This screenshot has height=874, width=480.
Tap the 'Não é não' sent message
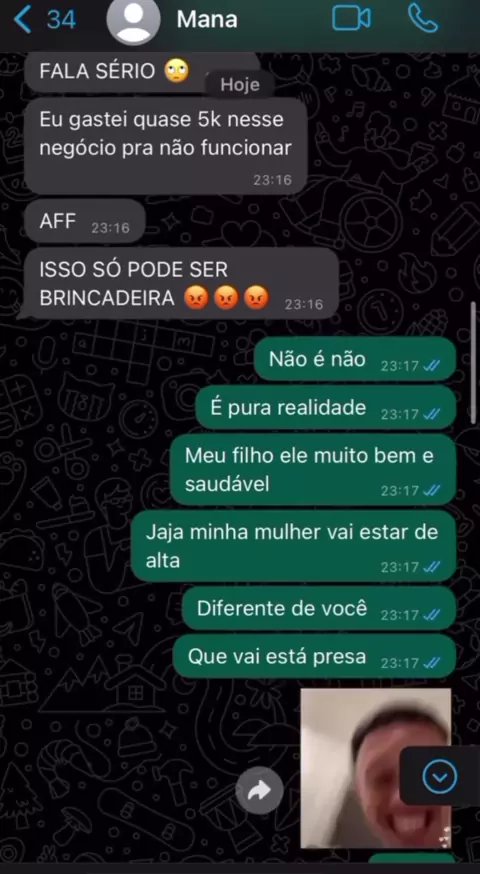(x=355, y=359)
